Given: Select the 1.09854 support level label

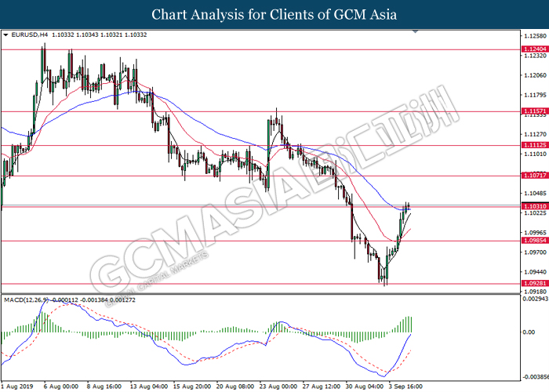Looking at the screenshot, I should [x=535, y=241].
